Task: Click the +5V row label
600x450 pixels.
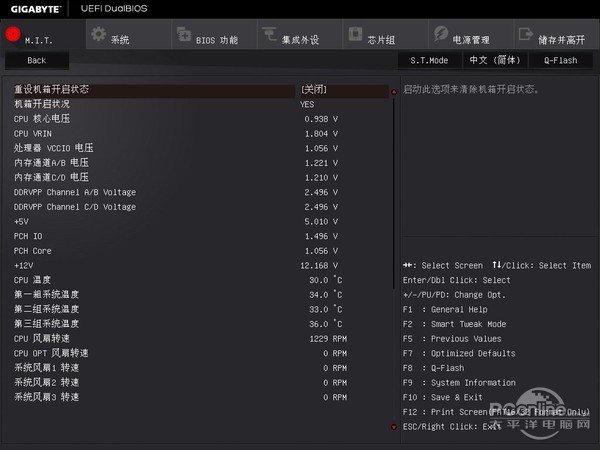Action: coord(21,222)
